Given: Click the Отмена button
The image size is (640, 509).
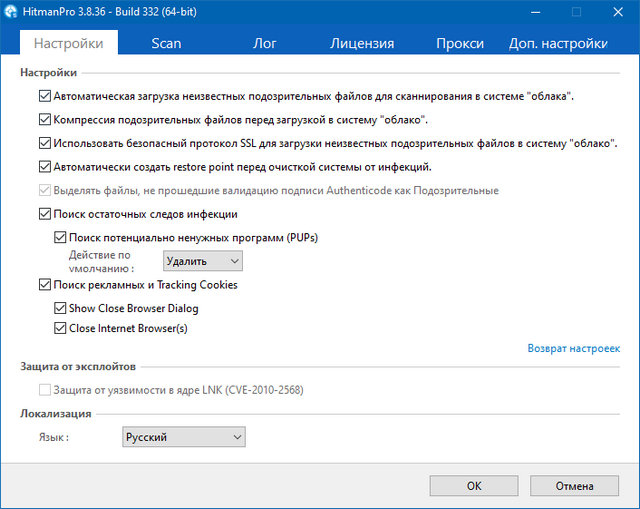Looking at the screenshot, I should click(x=575, y=486).
